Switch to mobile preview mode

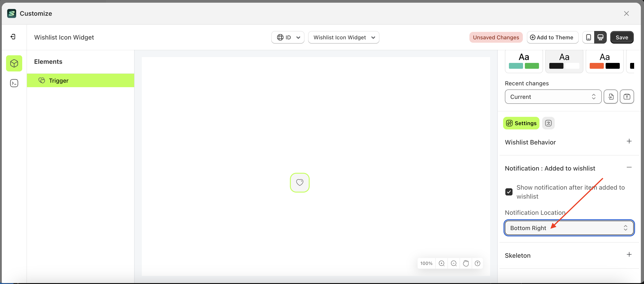588,37
